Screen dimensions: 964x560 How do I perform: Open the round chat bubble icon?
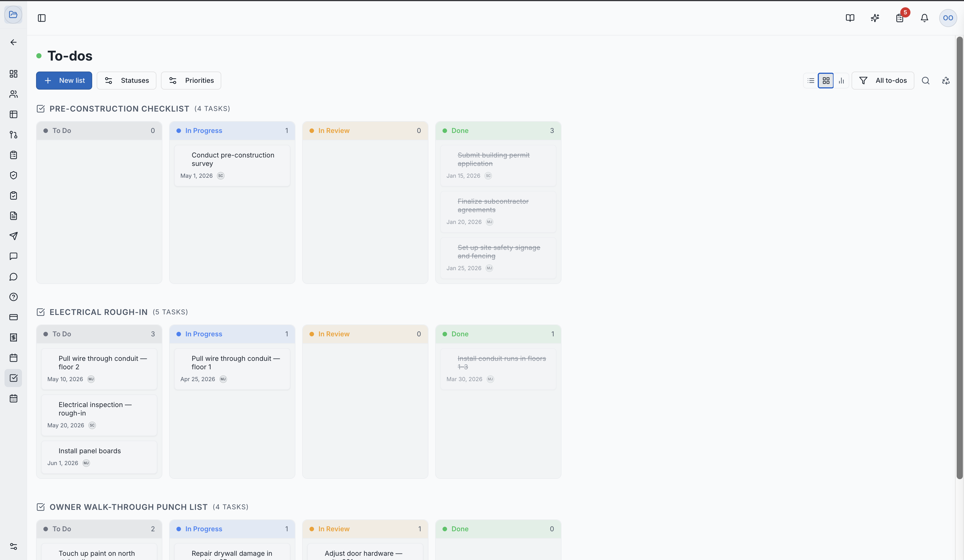14,277
